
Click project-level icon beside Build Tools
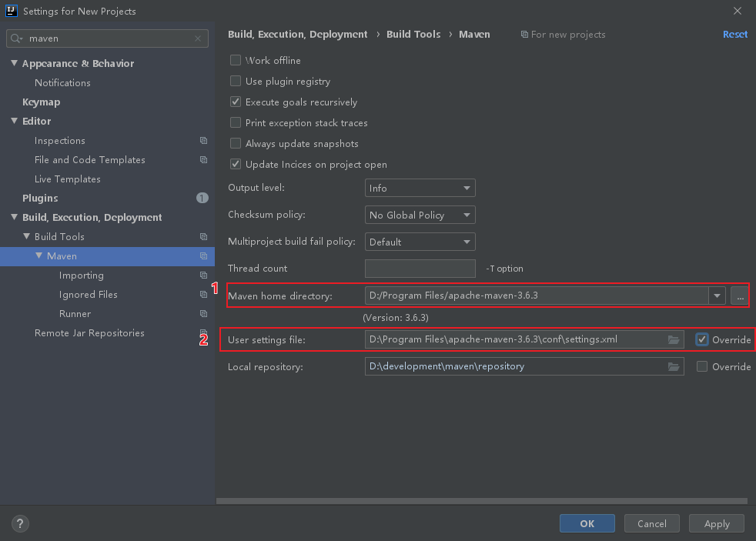203,236
